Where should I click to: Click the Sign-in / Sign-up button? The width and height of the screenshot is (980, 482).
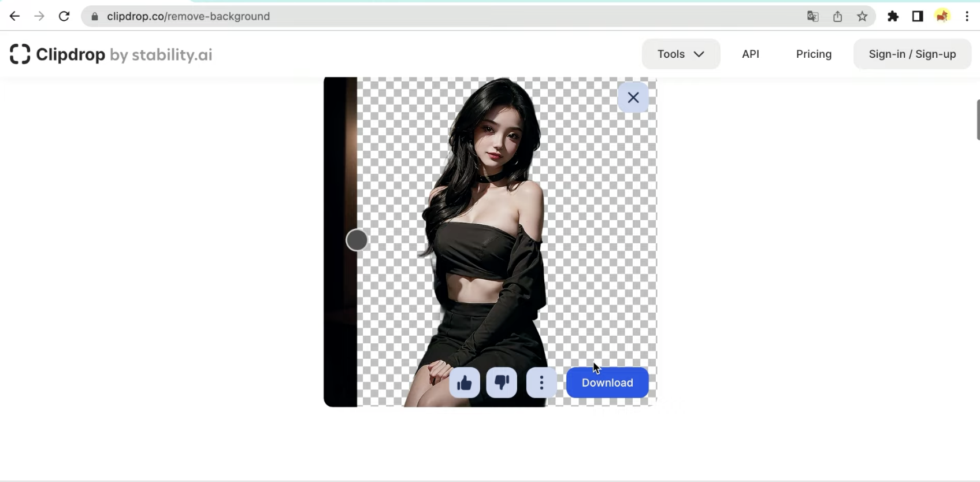point(912,54)
